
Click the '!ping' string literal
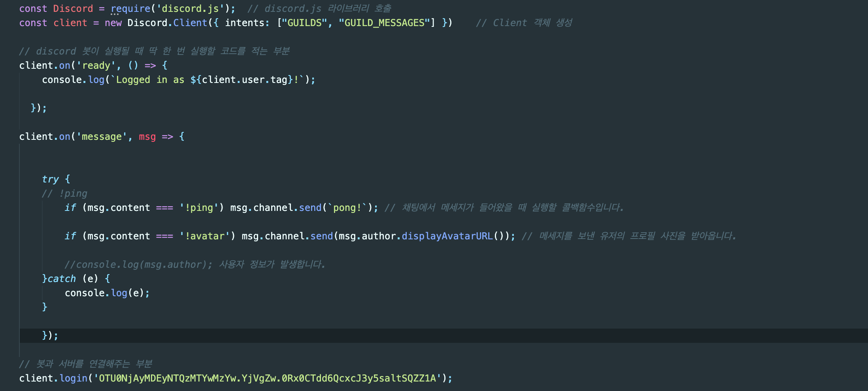[x=202, y=208]
